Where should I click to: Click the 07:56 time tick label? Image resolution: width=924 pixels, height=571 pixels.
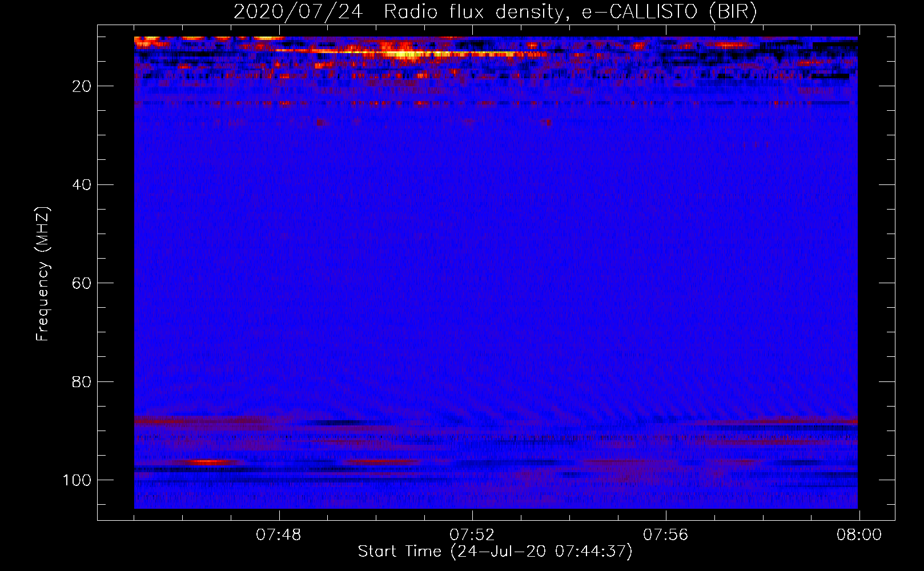coord(666,535)
